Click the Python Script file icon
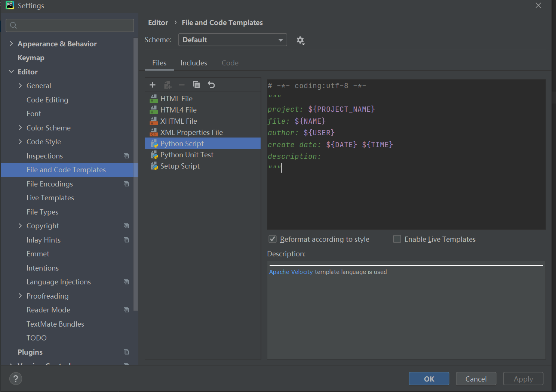The width and height of the screenshot is (556, 392). pos(154,143)
